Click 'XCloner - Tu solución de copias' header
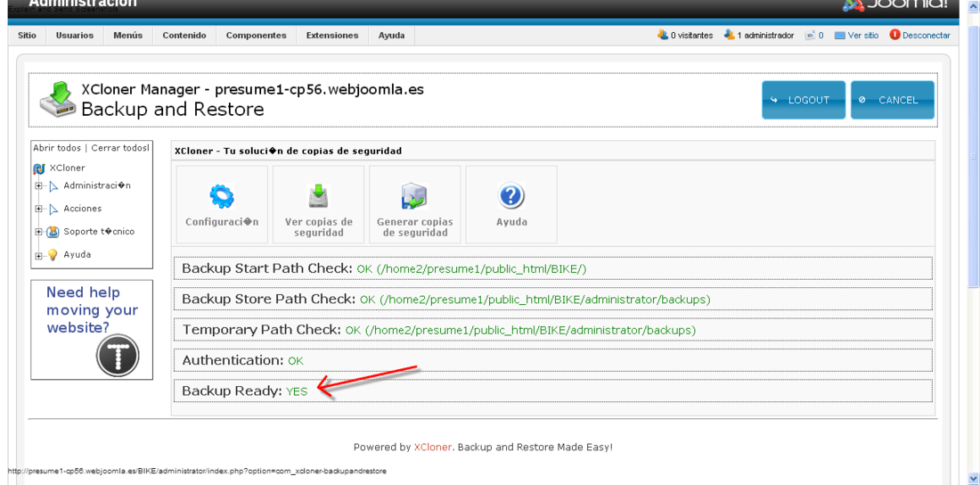The image size is (980, 485). coord(288,151)
